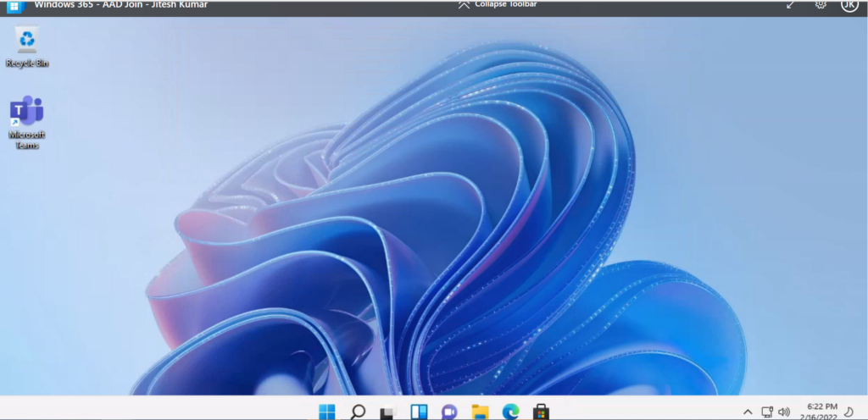
Task: Open the Windows Start menu
Action: click(327, 412)
